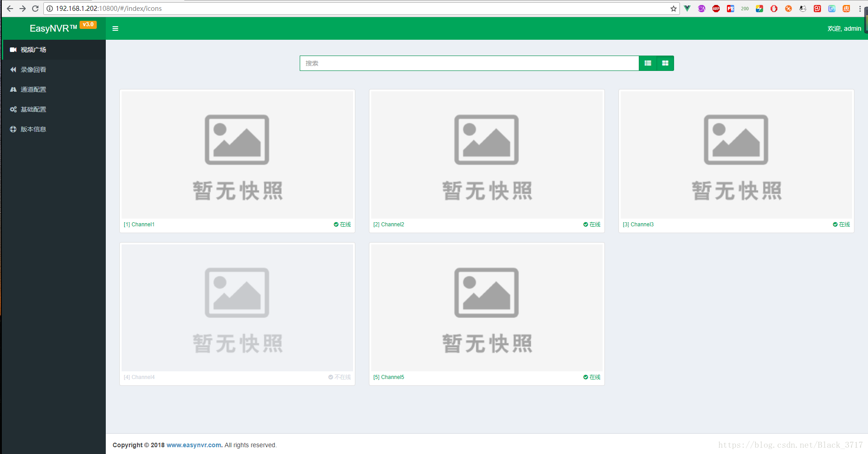868x454 pixels.
Task: Open the AdBlock Plus extension icon
Action: pos(716,9)
